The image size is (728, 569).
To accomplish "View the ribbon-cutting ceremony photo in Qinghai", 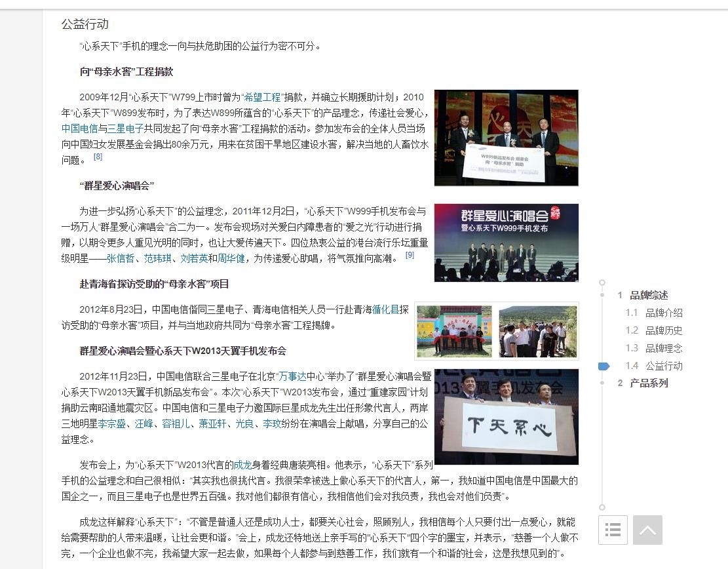I will (454, 331).
